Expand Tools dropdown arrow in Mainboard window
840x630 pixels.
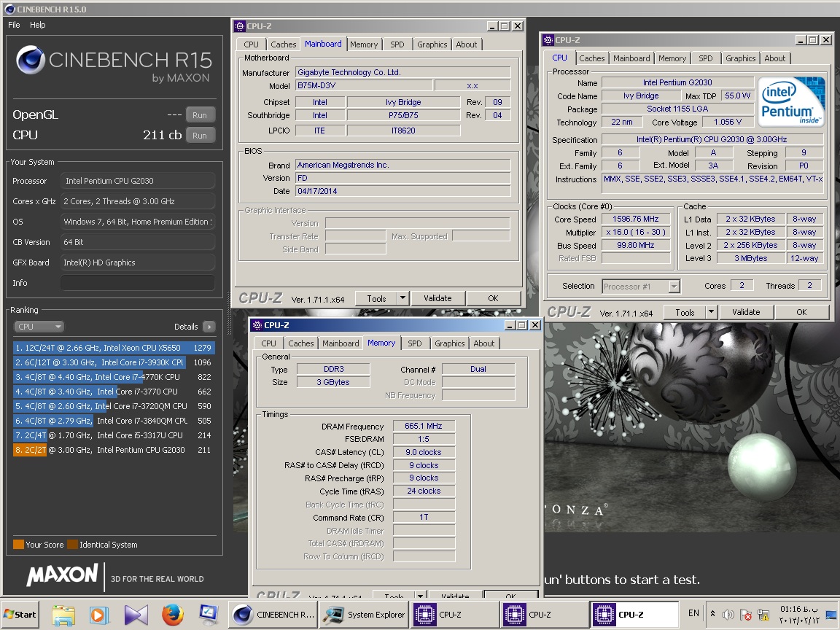403,298
